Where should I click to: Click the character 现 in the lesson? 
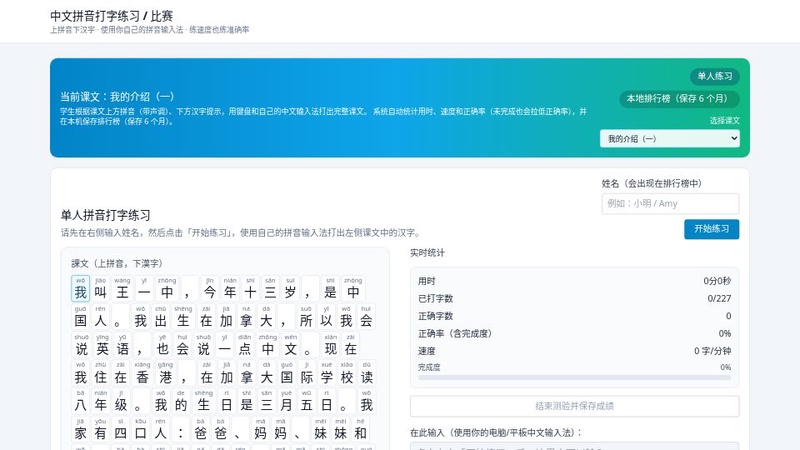tap(331, 345)
